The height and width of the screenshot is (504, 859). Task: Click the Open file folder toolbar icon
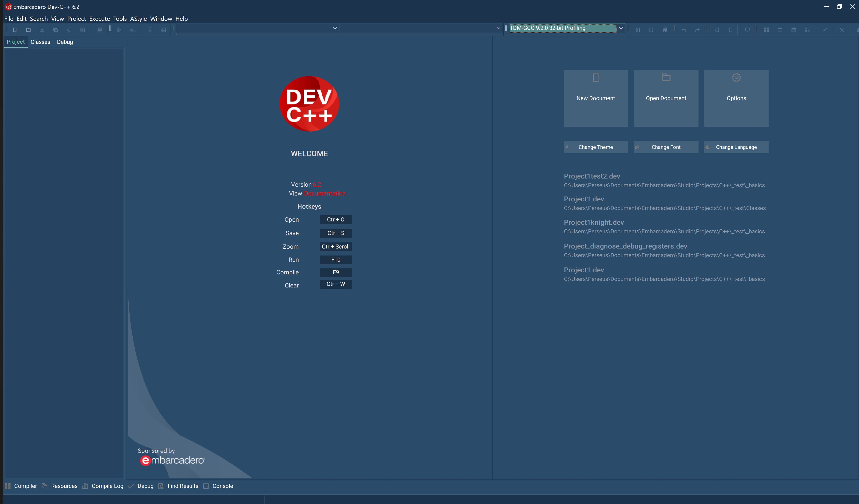[28, 30]
